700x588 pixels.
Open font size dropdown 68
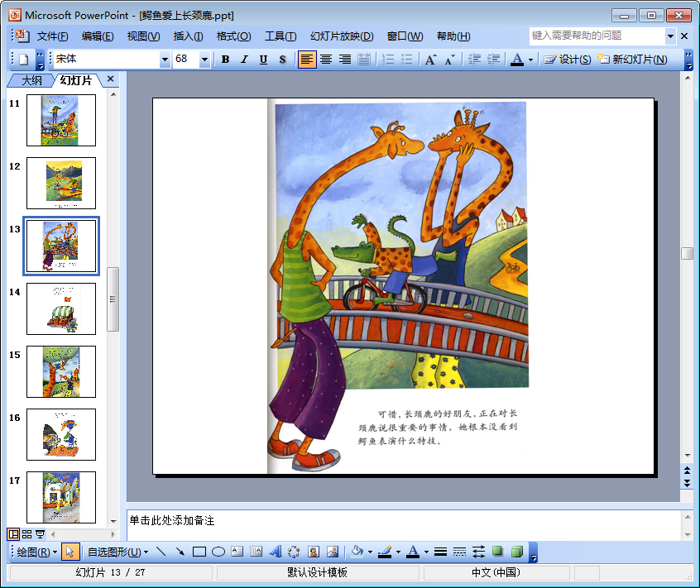point(204,60)
